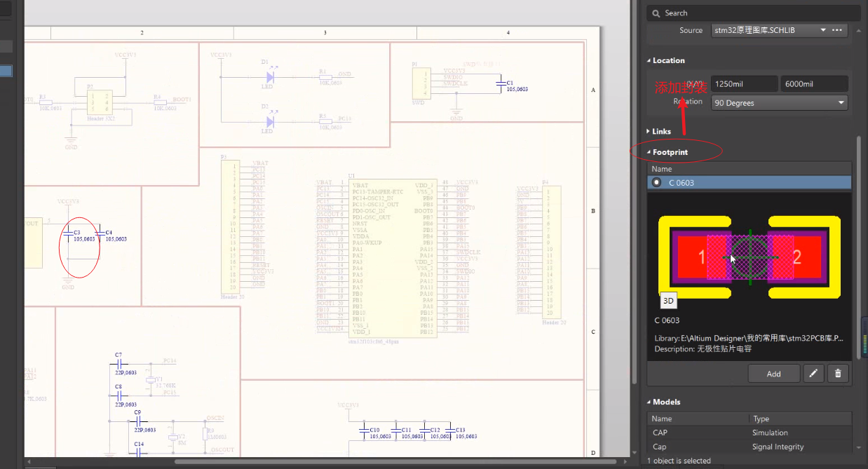Image resolution: width=868 pixels, height=469 pixels.
Task: Select the P4 Header 20 connector
Action: (x=552, y=252)
